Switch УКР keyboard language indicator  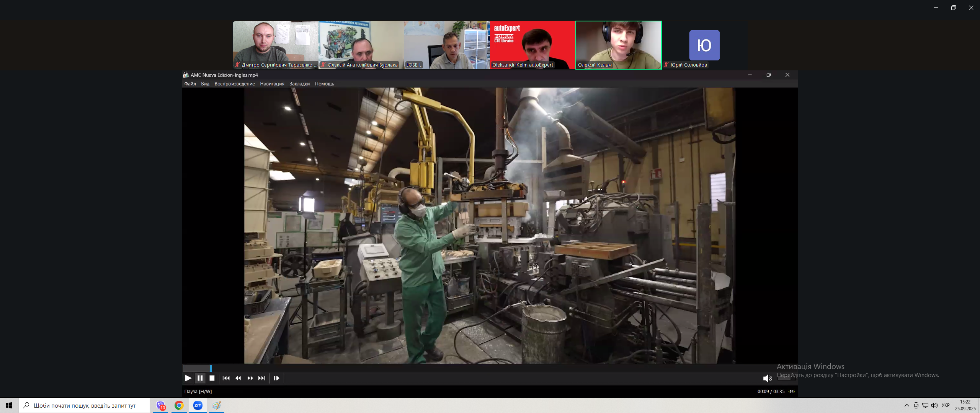pos(946,405)
